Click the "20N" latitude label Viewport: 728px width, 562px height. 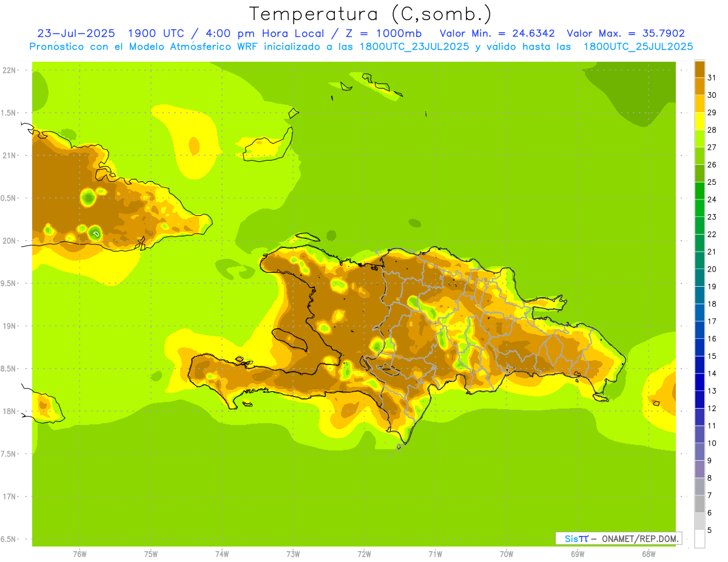[x=10, y=241]
